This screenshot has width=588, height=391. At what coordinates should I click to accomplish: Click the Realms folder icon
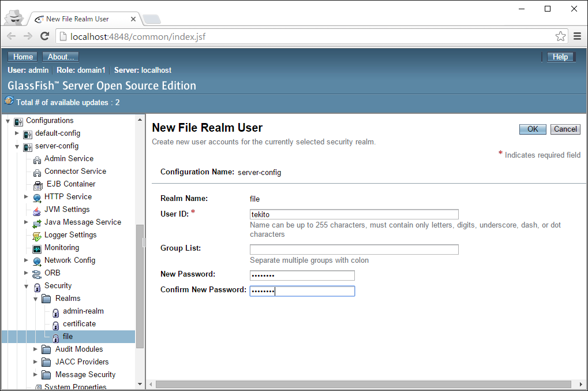[x=46, y=299]
